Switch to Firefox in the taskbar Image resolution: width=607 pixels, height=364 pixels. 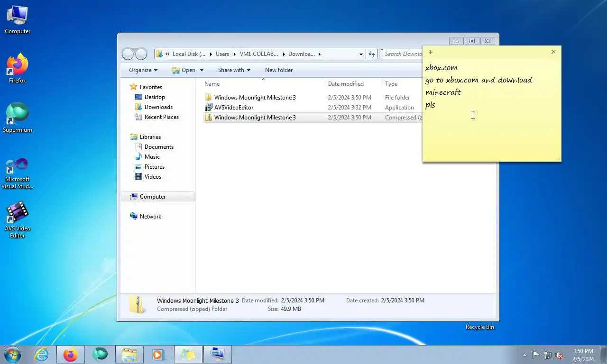(71, 355)
